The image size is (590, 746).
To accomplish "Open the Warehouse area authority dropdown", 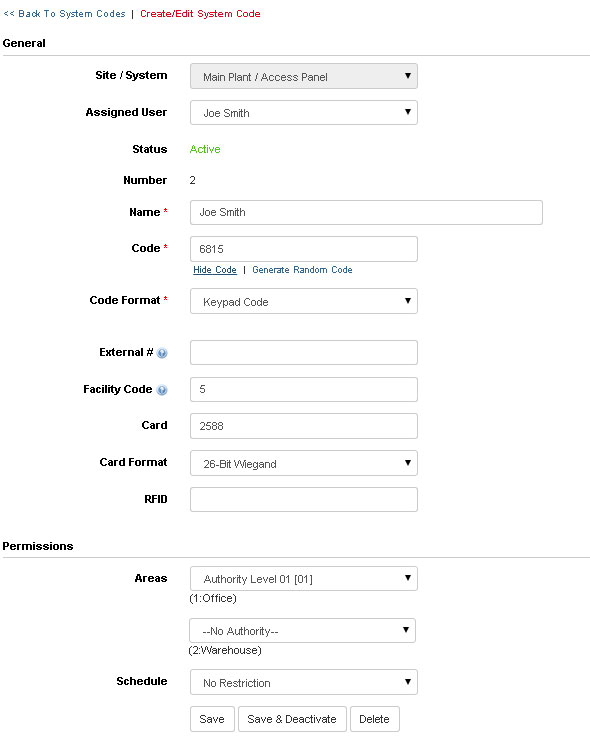I will click(x=302, y=630).
